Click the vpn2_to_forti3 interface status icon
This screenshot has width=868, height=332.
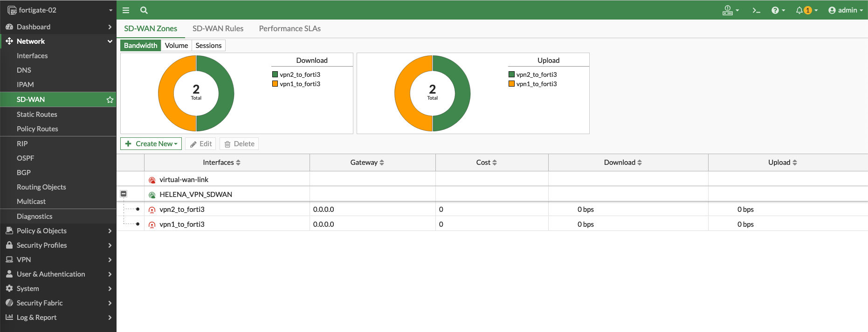[152, 210]
